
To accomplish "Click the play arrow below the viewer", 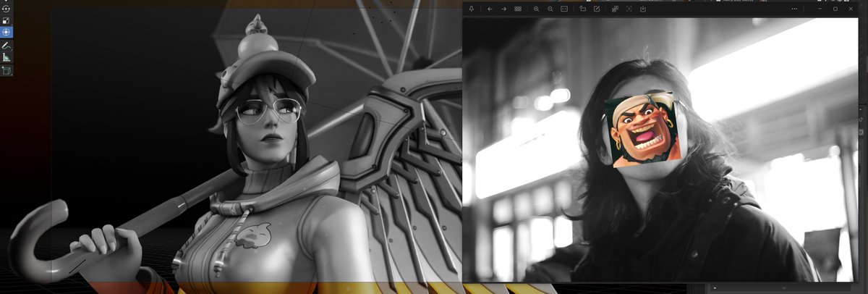I will point(715,288).
